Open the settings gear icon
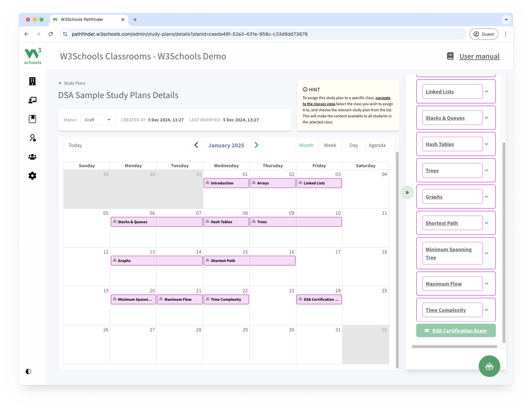 coord(32,176)
